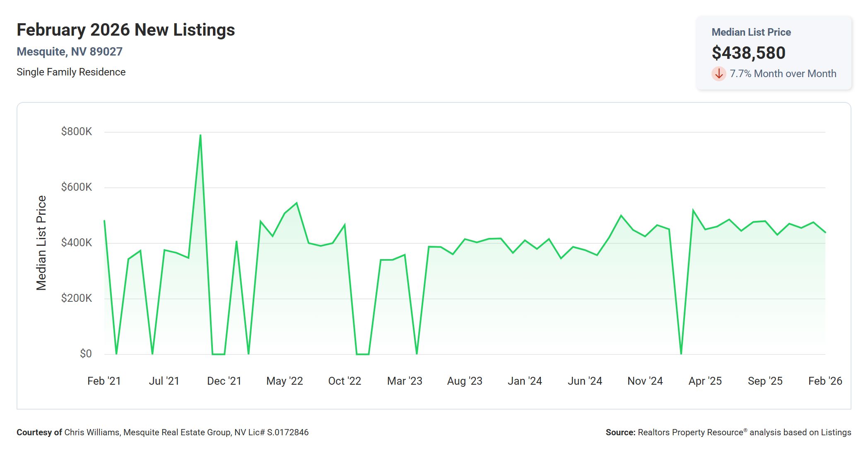Viewport: 868px width, 456px height.
Task: Click the May '22 x-axis label
Action: click(x=285, y=381)
